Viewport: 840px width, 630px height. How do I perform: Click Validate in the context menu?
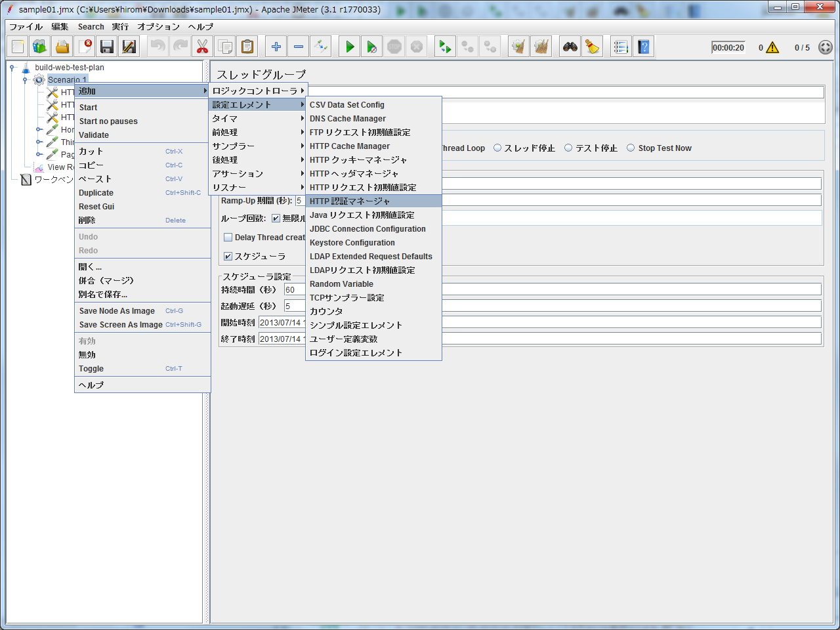click(142, 135)
